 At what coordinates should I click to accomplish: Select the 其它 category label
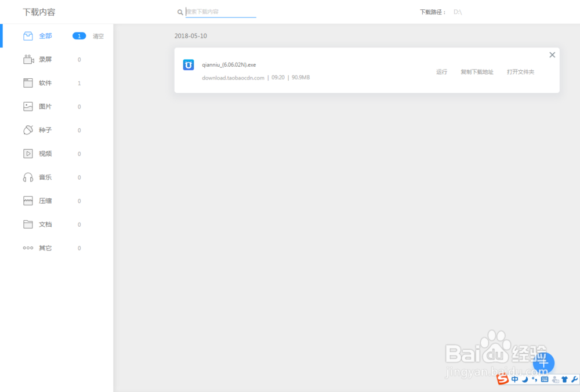(45, 248)
